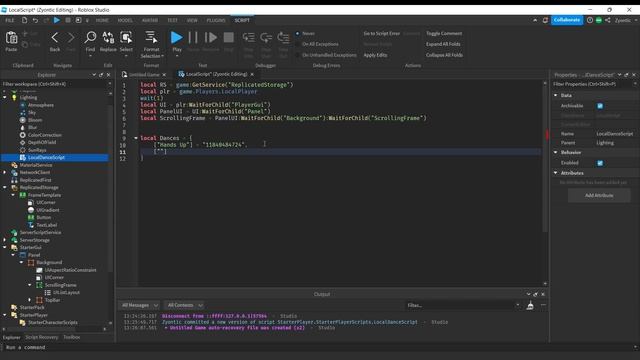
Task: Click the new file icon in quick access bar
Action: tap(24, 20)
